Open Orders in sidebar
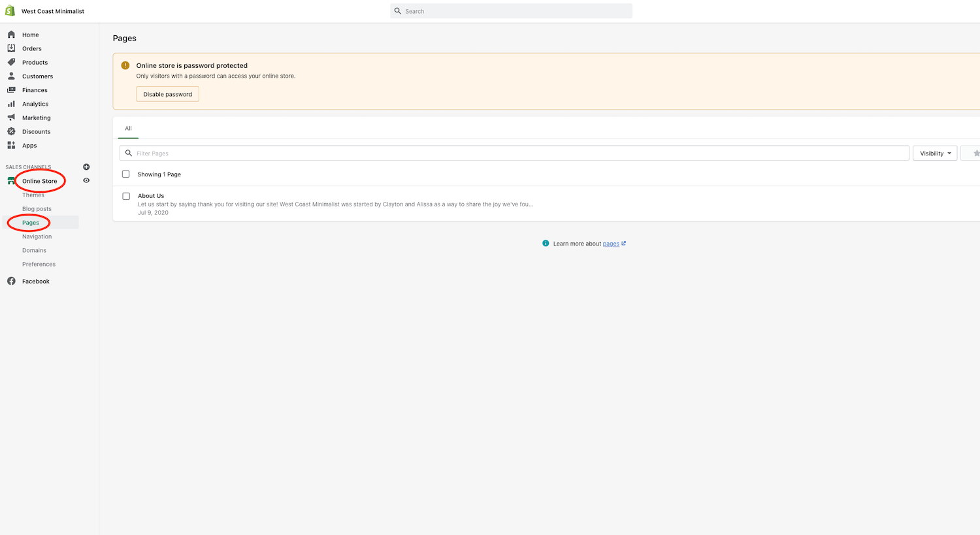Image resolution: width=980 pixels, height=535 pixels. (31, 48)
